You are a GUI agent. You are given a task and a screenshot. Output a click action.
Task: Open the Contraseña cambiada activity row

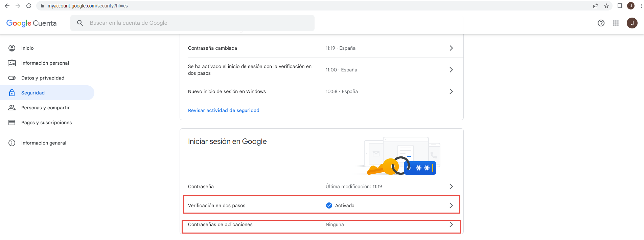click(x=321, y=48)
